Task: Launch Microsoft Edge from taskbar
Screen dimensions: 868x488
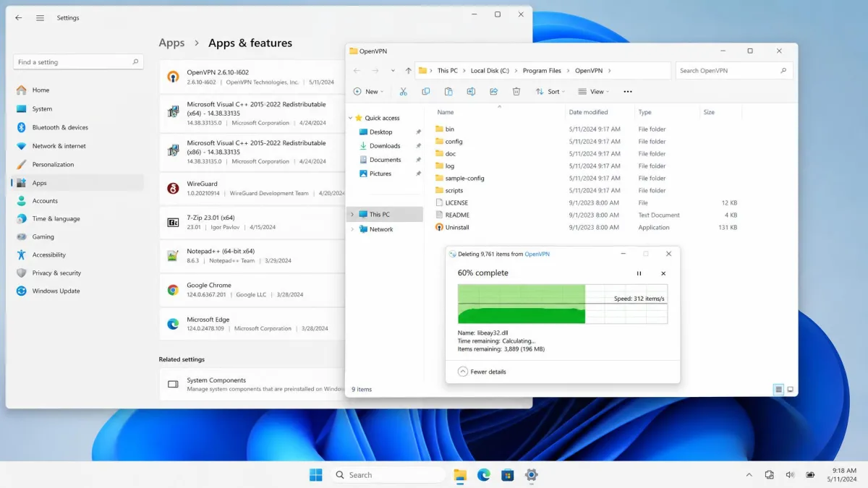Action: pos(484,474)
